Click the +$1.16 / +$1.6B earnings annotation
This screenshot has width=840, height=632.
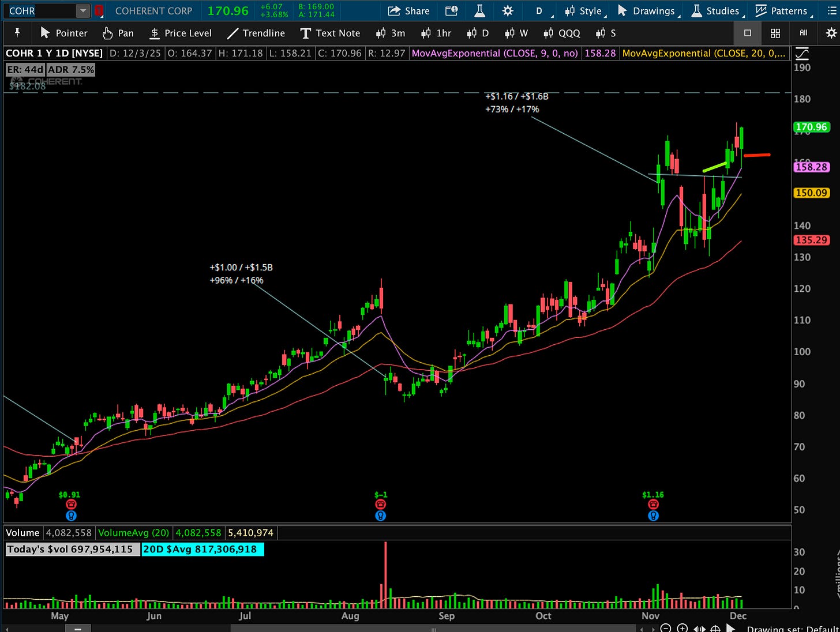click(x=517, y=103)
